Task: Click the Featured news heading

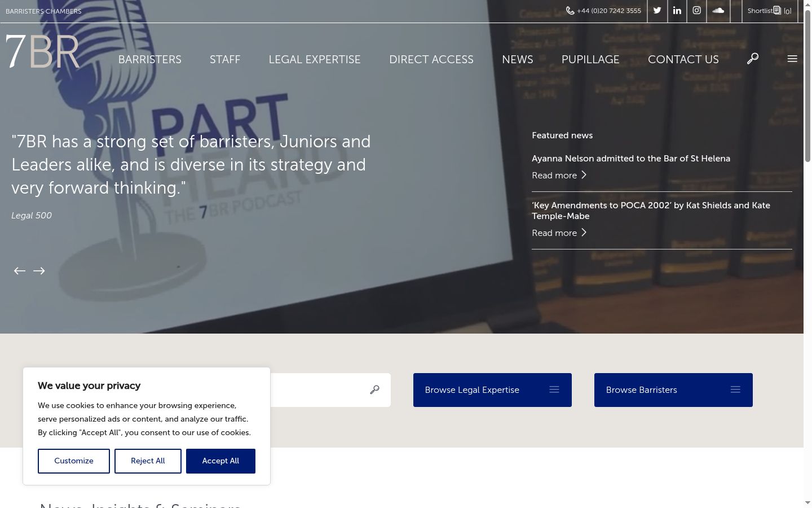Action: (x=562, y=135)
